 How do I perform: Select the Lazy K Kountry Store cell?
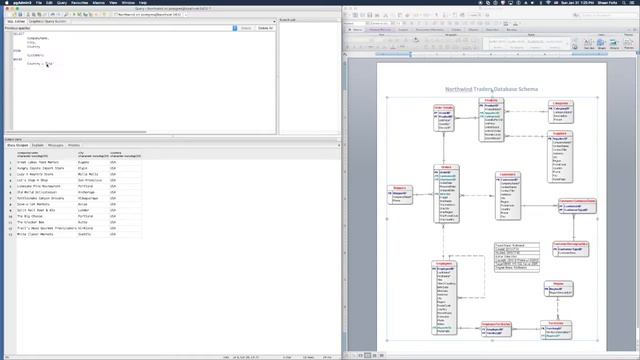pos(46,174)
